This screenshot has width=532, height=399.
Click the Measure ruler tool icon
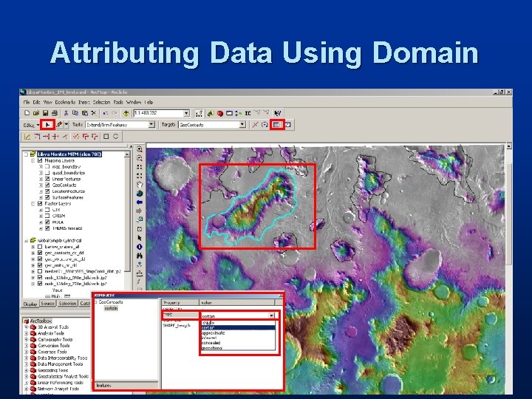(139, 273)
